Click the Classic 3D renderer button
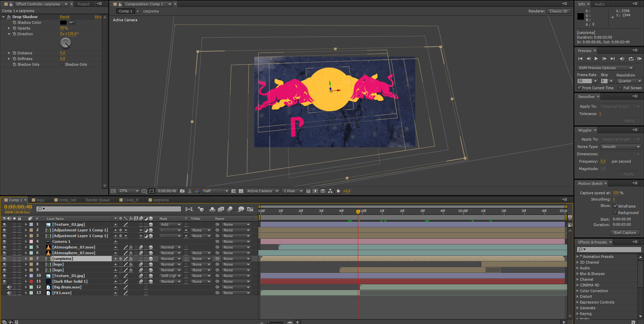Image resolution: width=644 pixels, height=324 pixels. [558, 11]
